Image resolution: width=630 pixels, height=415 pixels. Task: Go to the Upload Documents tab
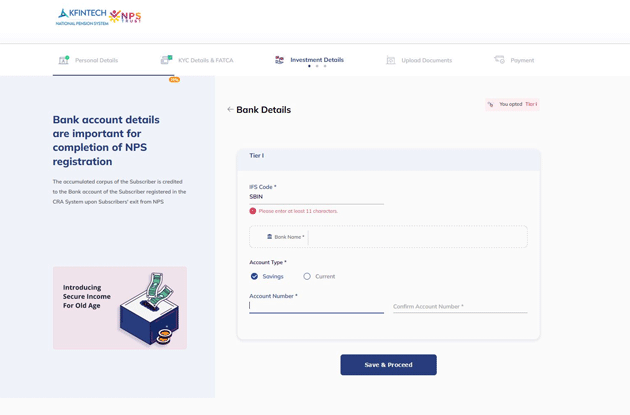[426, 60]
